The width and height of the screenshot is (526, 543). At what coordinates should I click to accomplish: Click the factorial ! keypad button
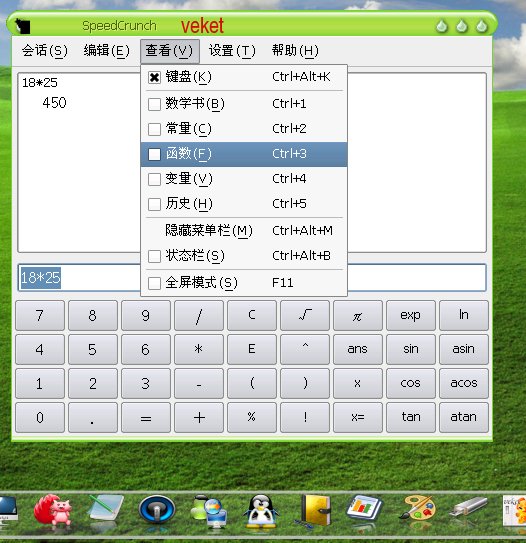coord(305,417)
